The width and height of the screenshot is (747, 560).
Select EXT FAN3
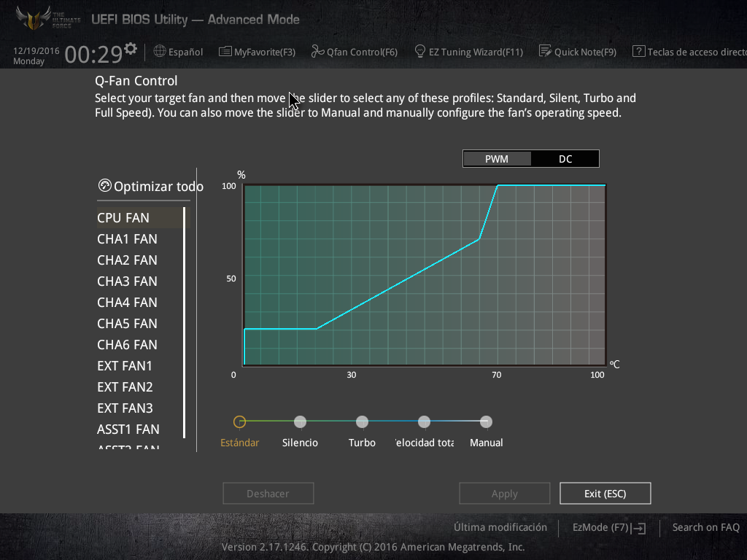pyautogui.click(x=125, y=408)
